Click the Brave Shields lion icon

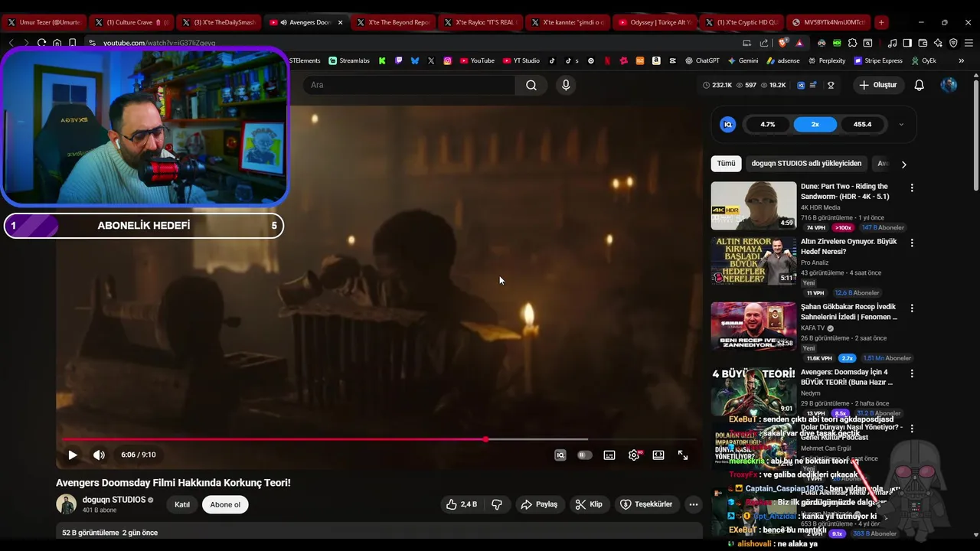point(782,43)
